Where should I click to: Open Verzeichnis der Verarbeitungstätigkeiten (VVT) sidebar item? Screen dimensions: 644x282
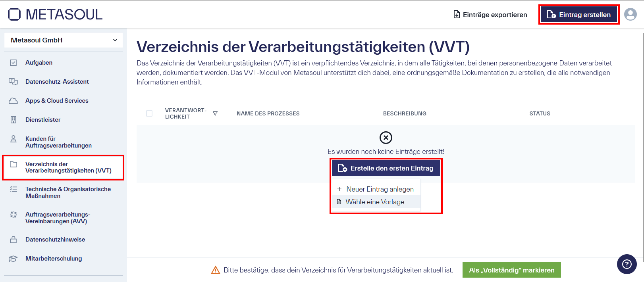tap(64, 167)
